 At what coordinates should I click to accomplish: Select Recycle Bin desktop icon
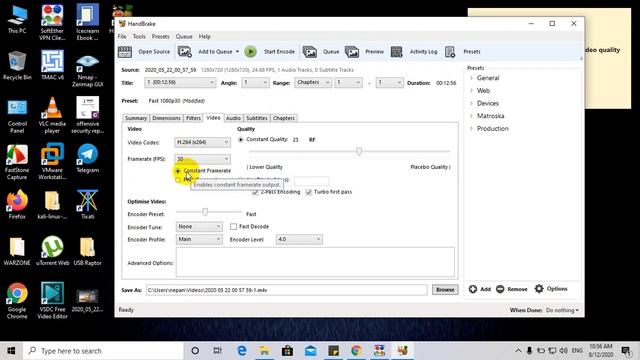pos(17,65)
